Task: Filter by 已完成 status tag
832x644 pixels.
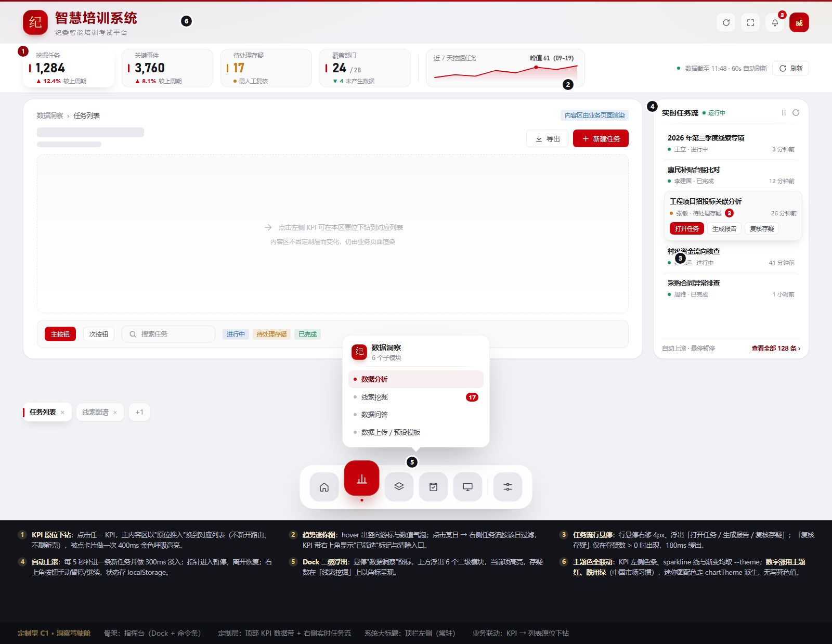Action: click(x=307, y=334)
